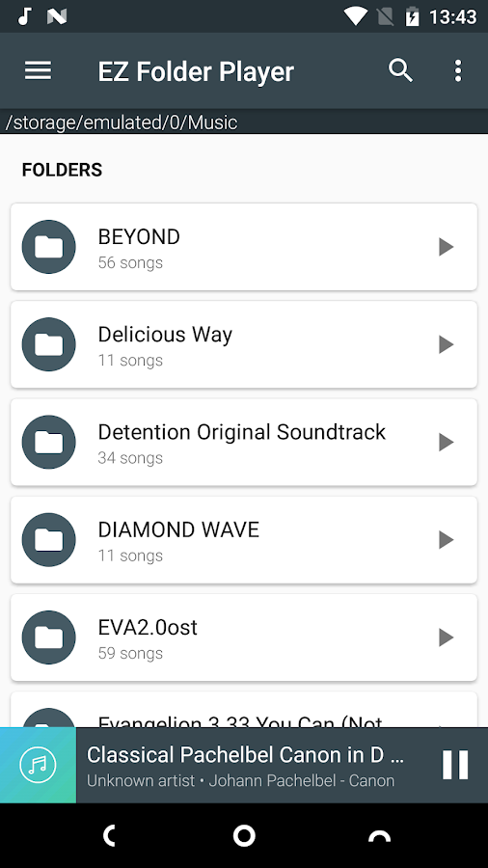Open now playing from Classical Pachelbel title
Screen dimensions: 488x868
pyautogui.click(x=245, y=755)
